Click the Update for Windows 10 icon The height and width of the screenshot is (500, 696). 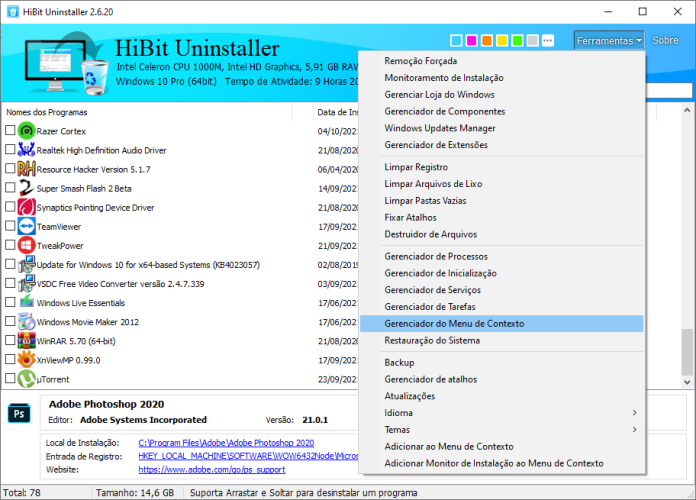coord(27,264)
